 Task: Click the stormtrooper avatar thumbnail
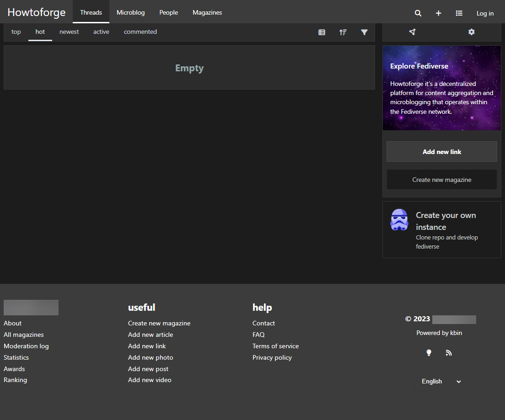click(399, 220)
